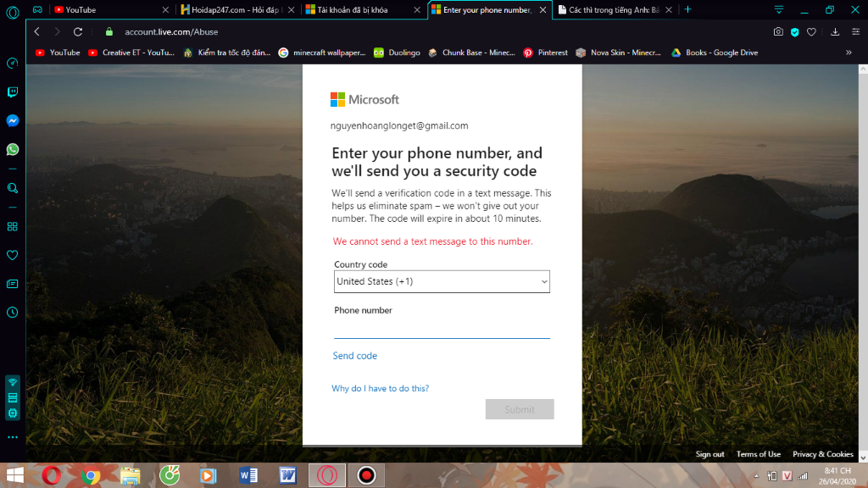868x488 pixels.
Task: Open RAM limiter icon in sidebar
Action: tap(12, 398)
